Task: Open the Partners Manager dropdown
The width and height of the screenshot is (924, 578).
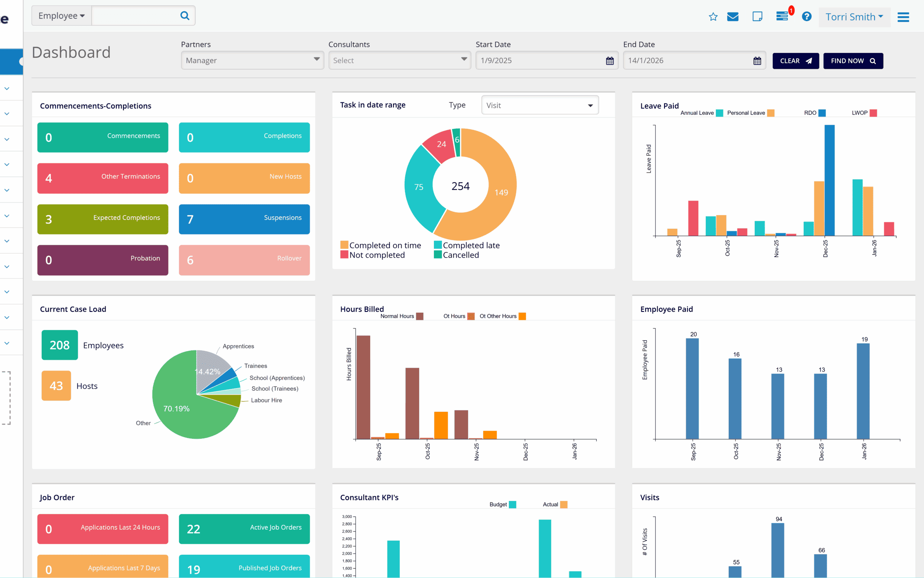Action: [252, 60]
